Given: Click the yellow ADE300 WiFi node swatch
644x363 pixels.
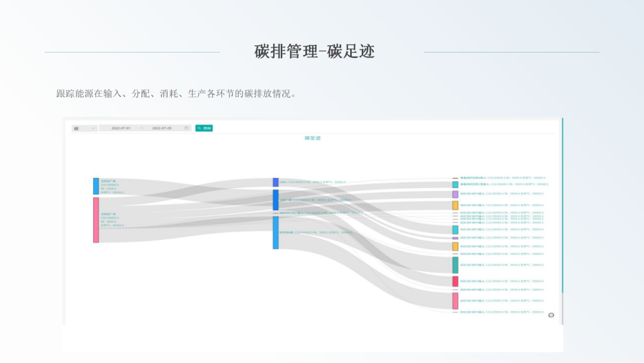Looking at the screenshot, I should 454,205.
